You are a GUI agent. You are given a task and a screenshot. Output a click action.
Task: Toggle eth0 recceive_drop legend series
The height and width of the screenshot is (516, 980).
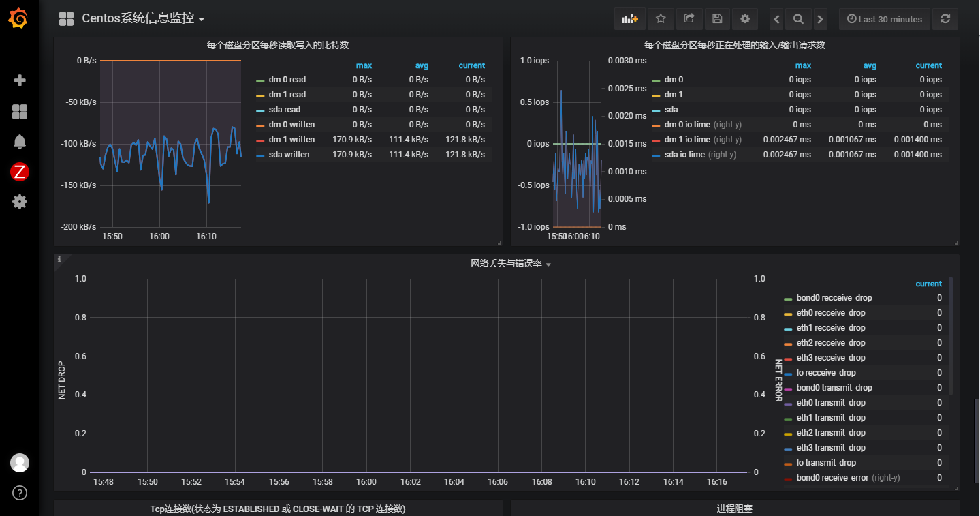(830, 313)
